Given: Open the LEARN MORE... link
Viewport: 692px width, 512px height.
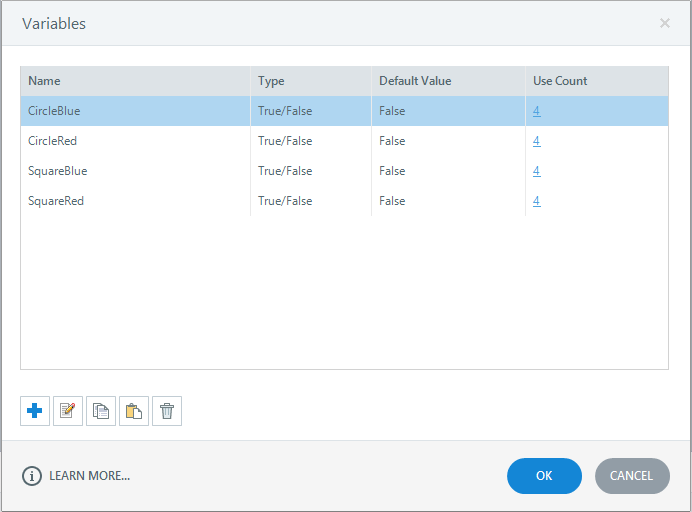Looking at the screenshot, I should tap(90, 476).
